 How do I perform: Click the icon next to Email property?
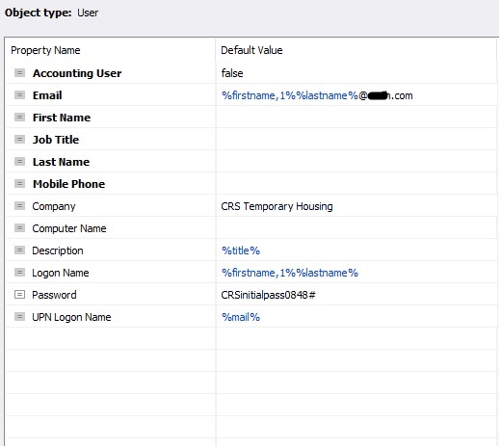[x=19, y=95]
